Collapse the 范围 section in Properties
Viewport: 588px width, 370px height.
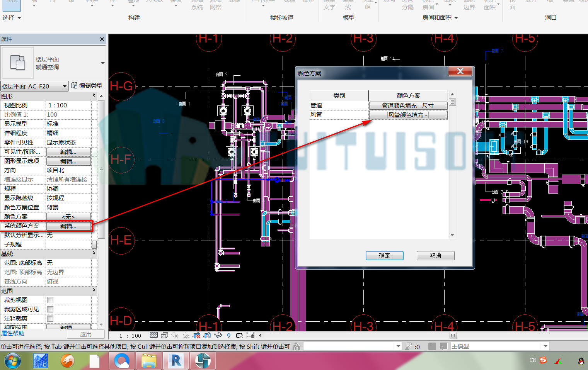click(94, 290)
